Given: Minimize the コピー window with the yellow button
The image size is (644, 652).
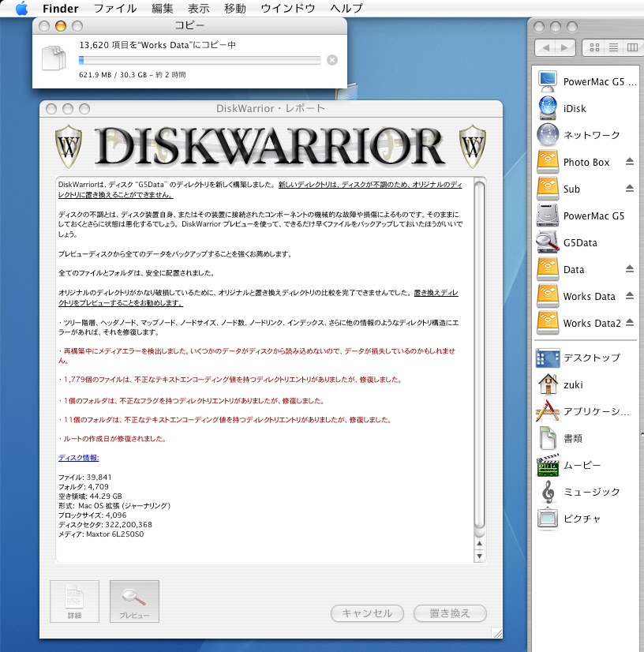Looking at the screenshot, I should 61,26.
